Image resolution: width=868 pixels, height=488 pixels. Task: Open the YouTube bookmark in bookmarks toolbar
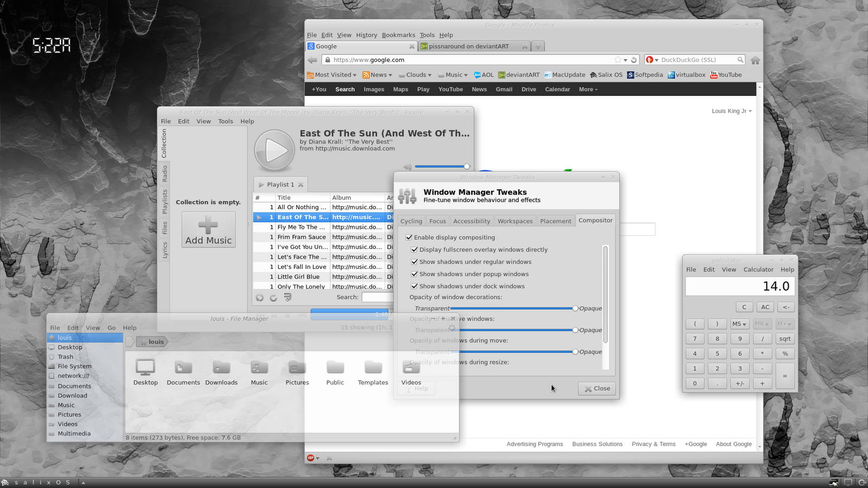tap(726, 75)
